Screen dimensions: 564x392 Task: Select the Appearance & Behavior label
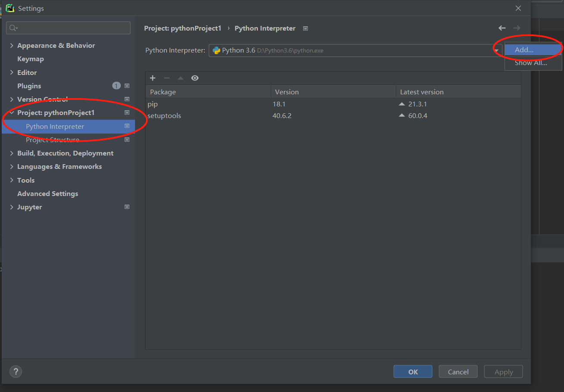click(x=56, y=45)
